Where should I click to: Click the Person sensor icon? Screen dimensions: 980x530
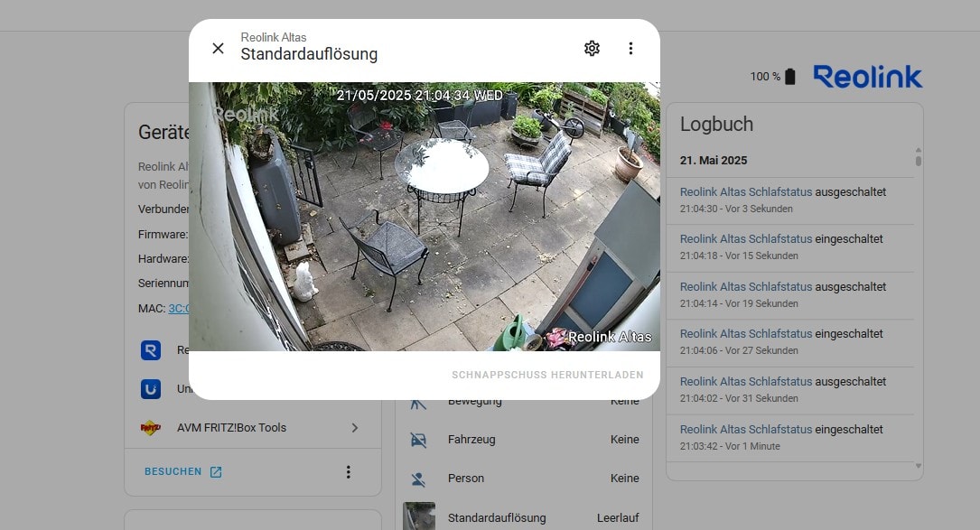[418, 479]
